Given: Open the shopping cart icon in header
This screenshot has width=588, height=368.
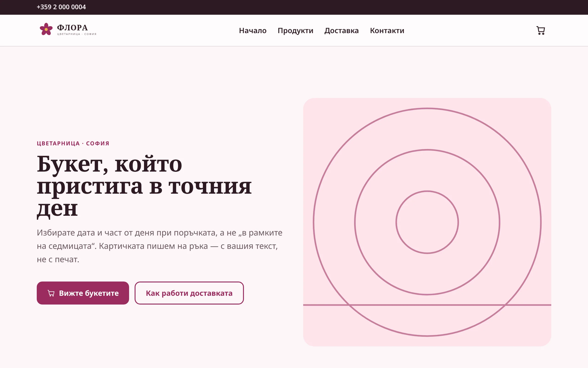Looking at the screenshot, I should coord(540,30).
